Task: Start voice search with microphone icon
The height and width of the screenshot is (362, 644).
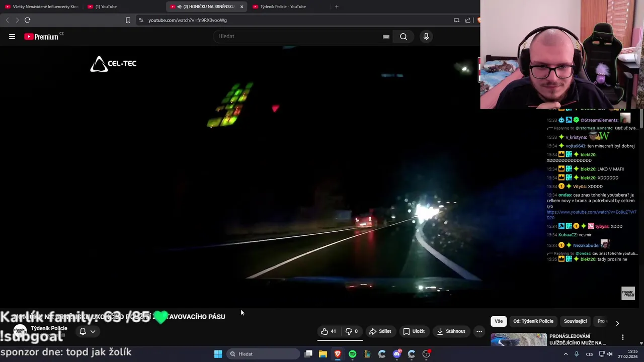Action: pos(426,36)
